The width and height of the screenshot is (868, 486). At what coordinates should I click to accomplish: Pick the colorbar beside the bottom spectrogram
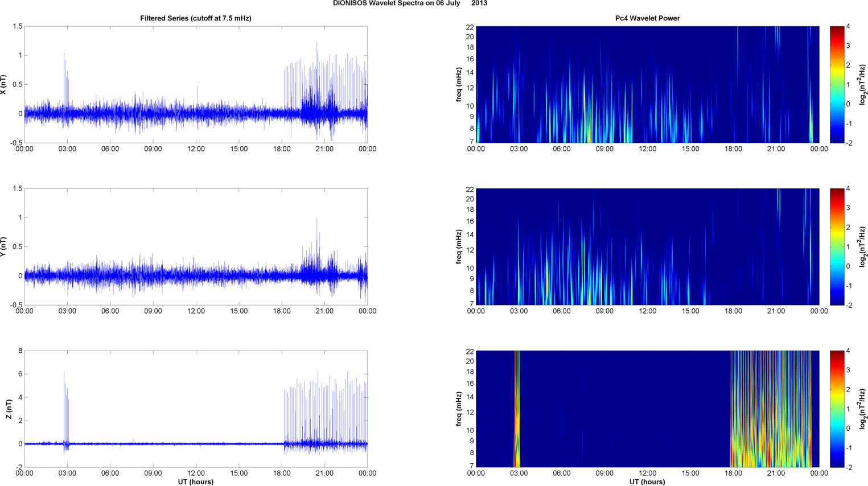[x=837, y=409]
